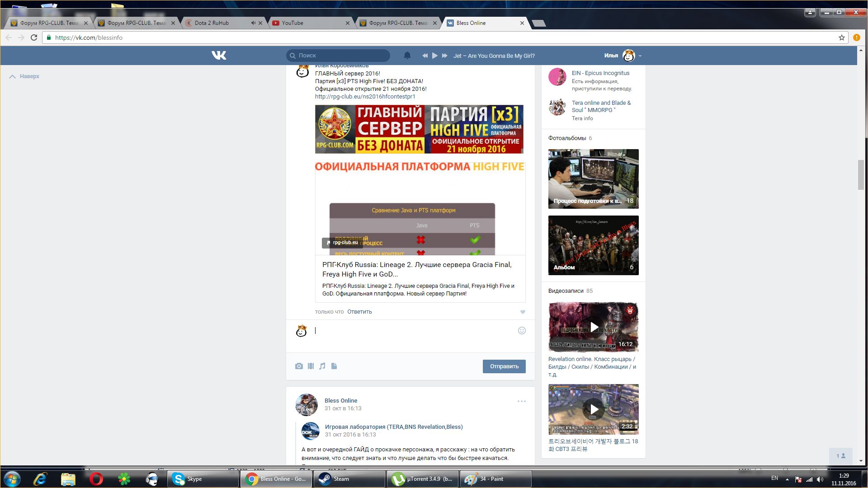
Task: Open Tera online and Blade & Soul link
Action: [x=601, y=106]
